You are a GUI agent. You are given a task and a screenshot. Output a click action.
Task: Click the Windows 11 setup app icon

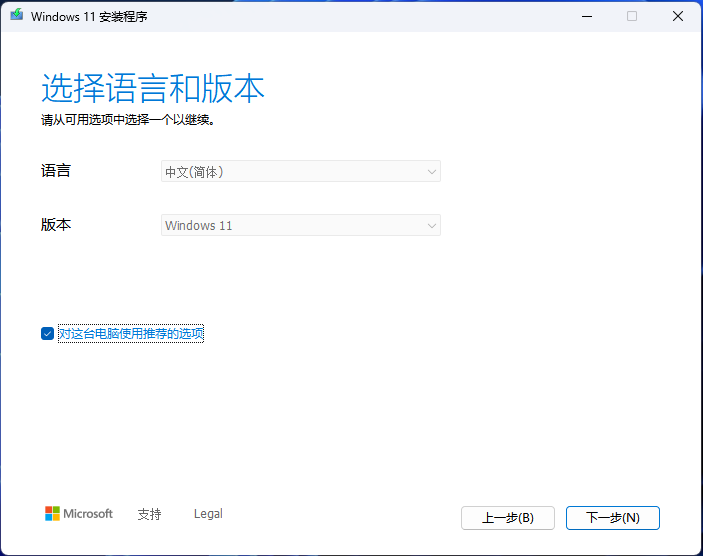point(17,16)
